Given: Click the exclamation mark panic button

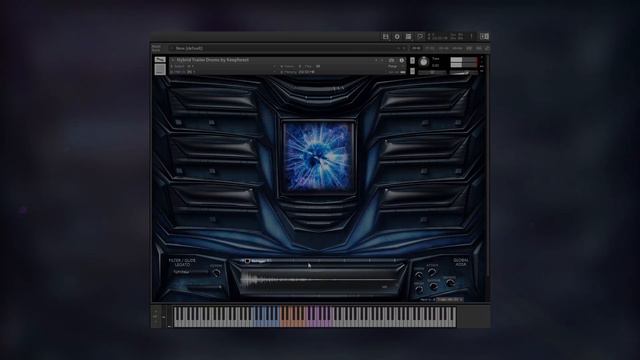Looking at the screenshot, I should click(x=471, y=37).
